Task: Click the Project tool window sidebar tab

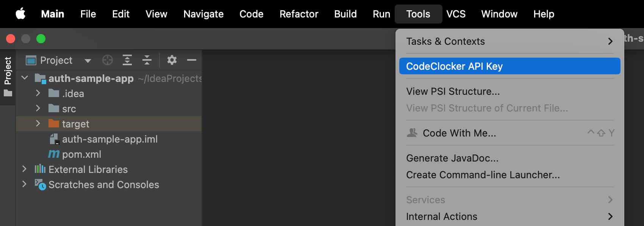Action: [x=8, y=69]
